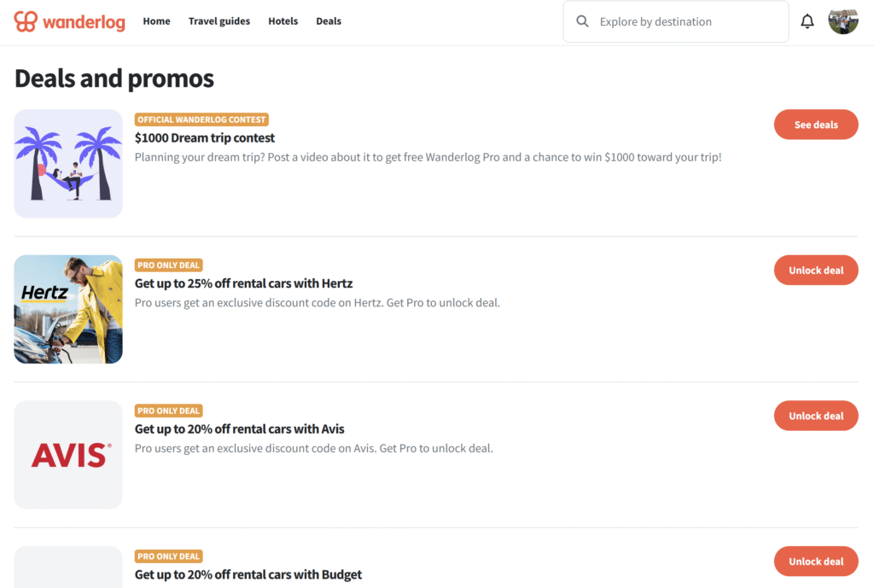This screenshot has width=874, height=588.
Task: Click the Pro Only Deal badge on Hertz
Action: [x=168, y=265]
